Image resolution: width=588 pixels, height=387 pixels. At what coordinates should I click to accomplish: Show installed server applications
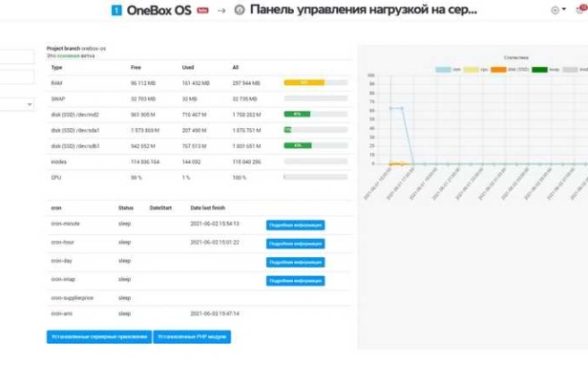pyautogui.click(x=98, y=336)
